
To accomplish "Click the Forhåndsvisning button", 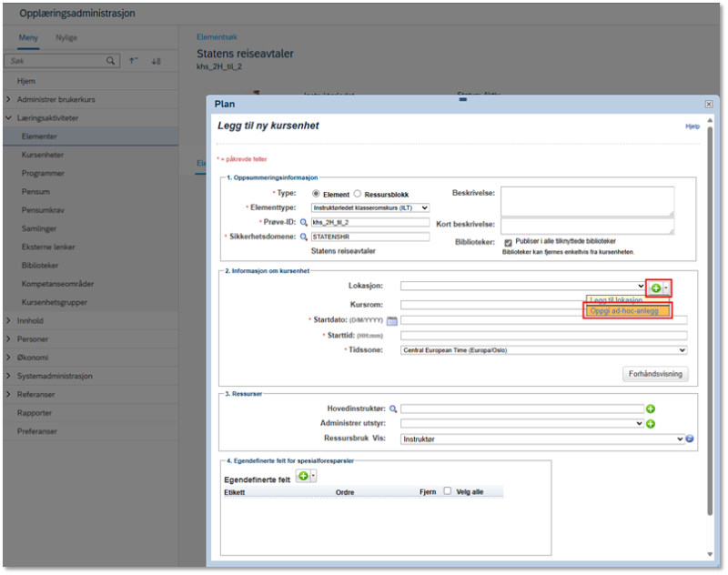I will (x=655, y=374).
